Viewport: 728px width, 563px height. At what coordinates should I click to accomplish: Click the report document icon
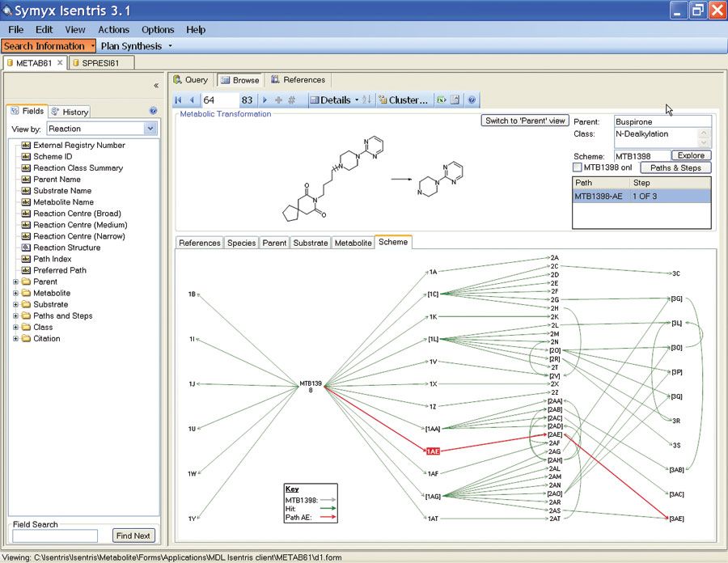point(455,99)
